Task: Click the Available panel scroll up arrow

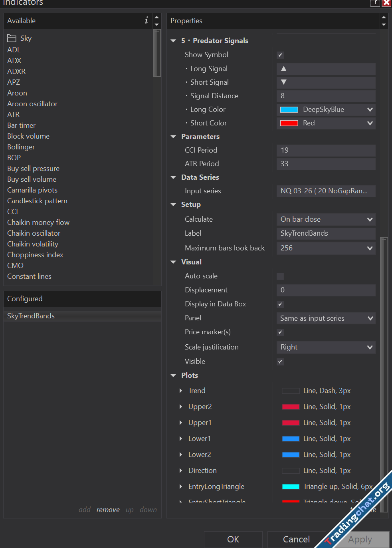Action: tap(157, 18)
